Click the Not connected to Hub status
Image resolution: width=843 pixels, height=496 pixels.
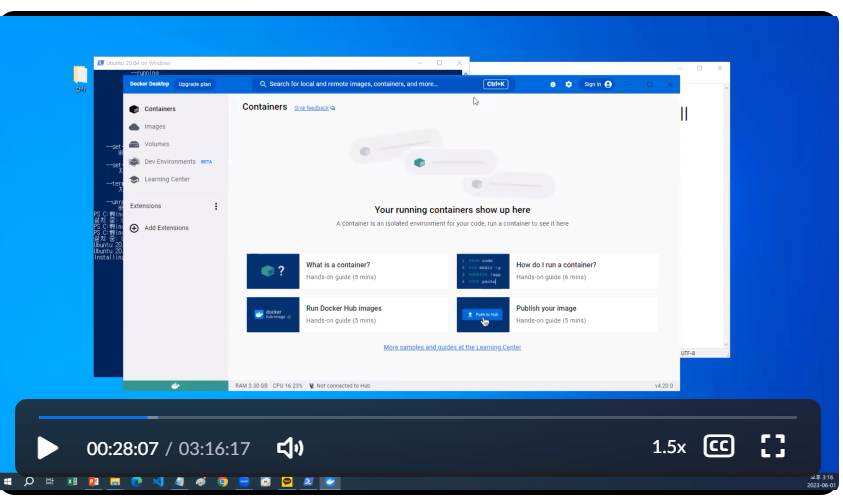[x=341, y=387]
